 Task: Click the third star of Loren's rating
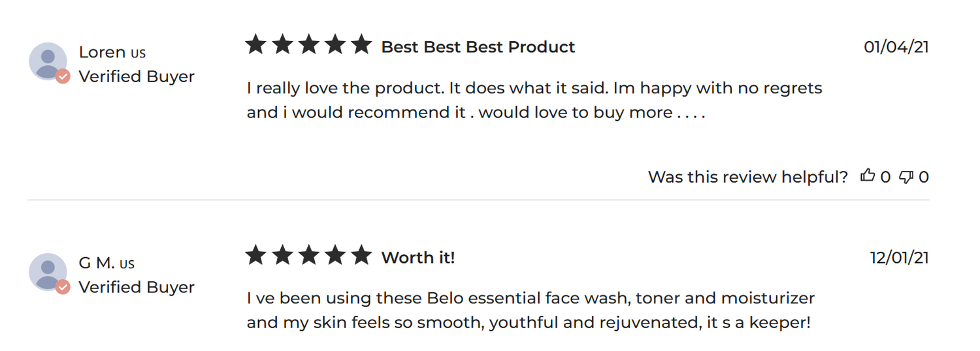coord(308,45)
